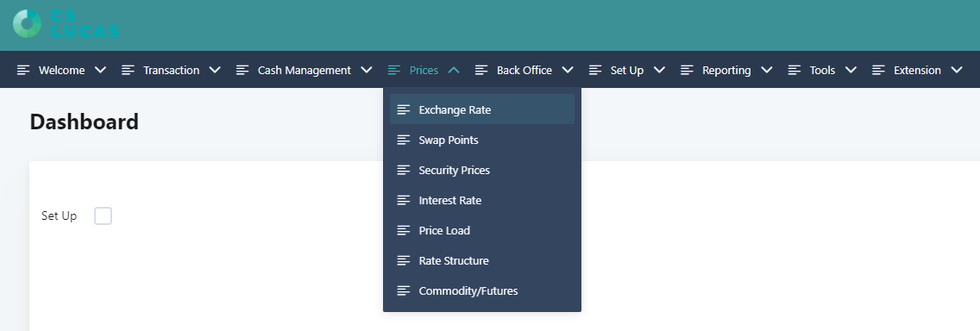This screenshot has height=331, width=980.
Task: Expand the Welcome menu chevron
Action: (x=101, y=70)
